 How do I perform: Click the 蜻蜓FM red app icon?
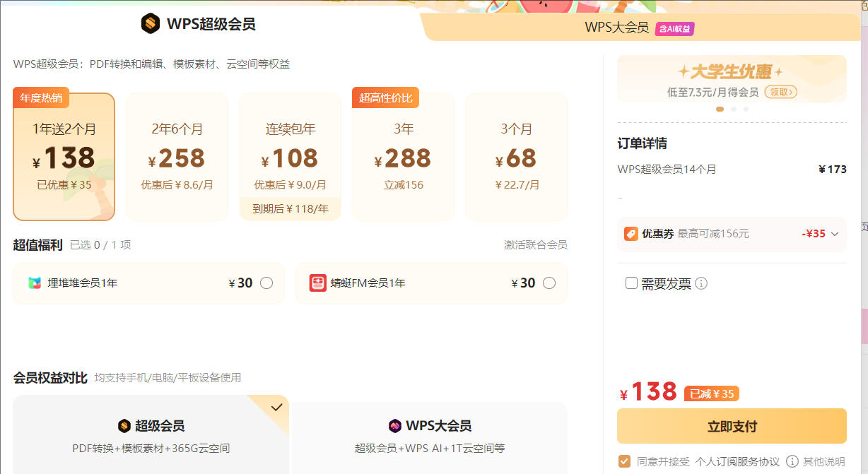317,283
